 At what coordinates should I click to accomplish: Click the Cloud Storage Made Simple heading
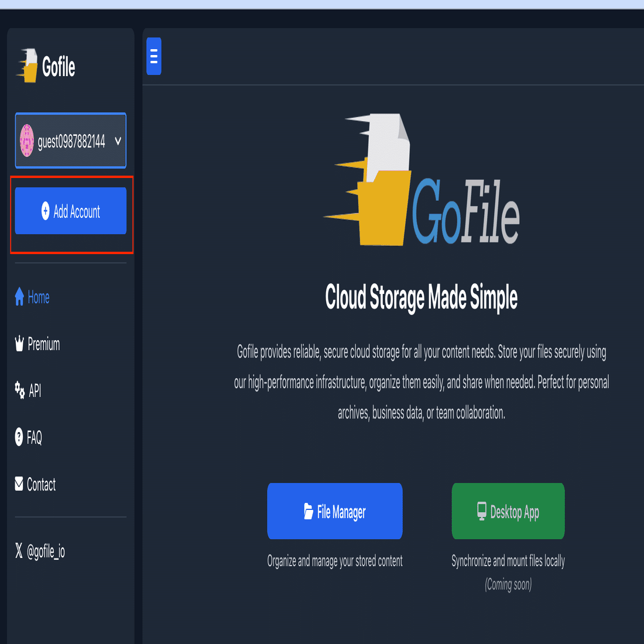[x=422, y=297]
